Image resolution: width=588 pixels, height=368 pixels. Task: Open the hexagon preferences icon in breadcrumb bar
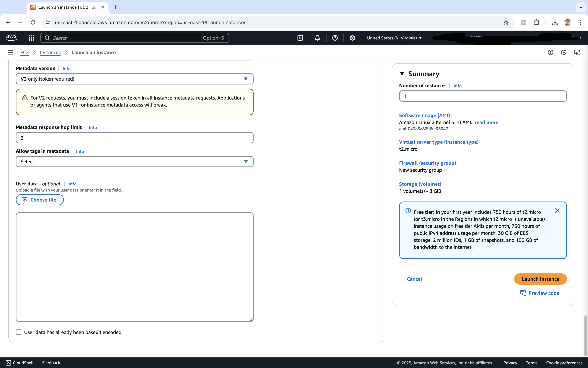point(564,52)
